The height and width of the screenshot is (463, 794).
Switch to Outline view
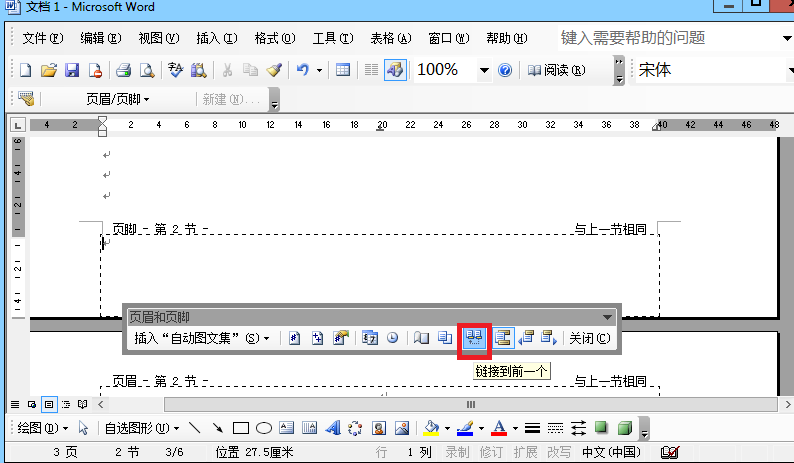point(66,404)
